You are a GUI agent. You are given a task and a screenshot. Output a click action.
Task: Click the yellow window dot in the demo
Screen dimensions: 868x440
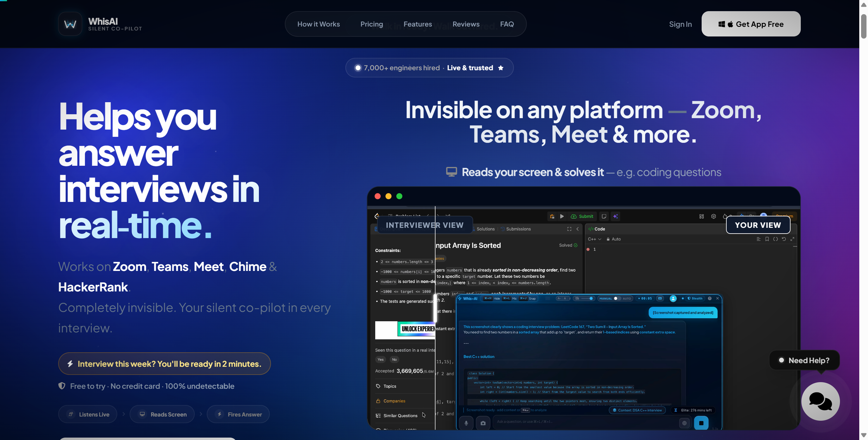coord(388,196)
